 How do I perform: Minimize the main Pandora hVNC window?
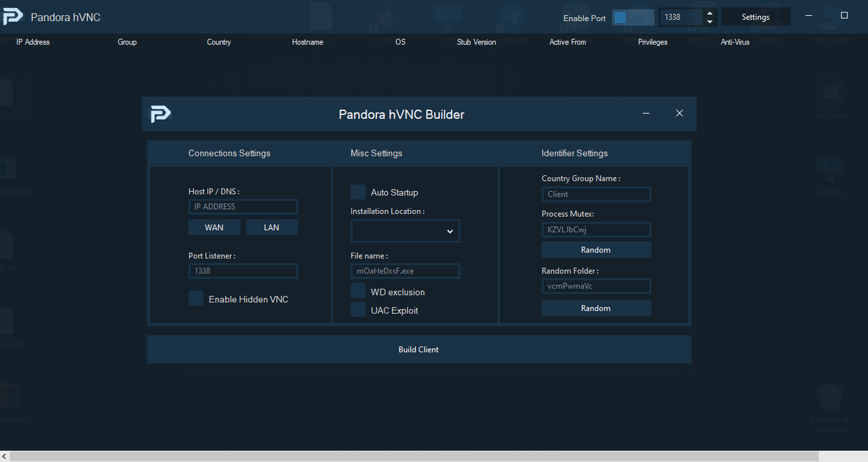pos(809,16)
